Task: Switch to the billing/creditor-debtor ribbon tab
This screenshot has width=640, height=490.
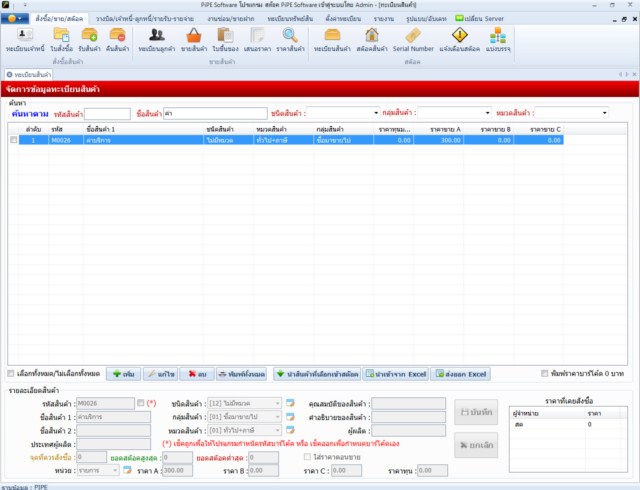Action: [145, 19]
